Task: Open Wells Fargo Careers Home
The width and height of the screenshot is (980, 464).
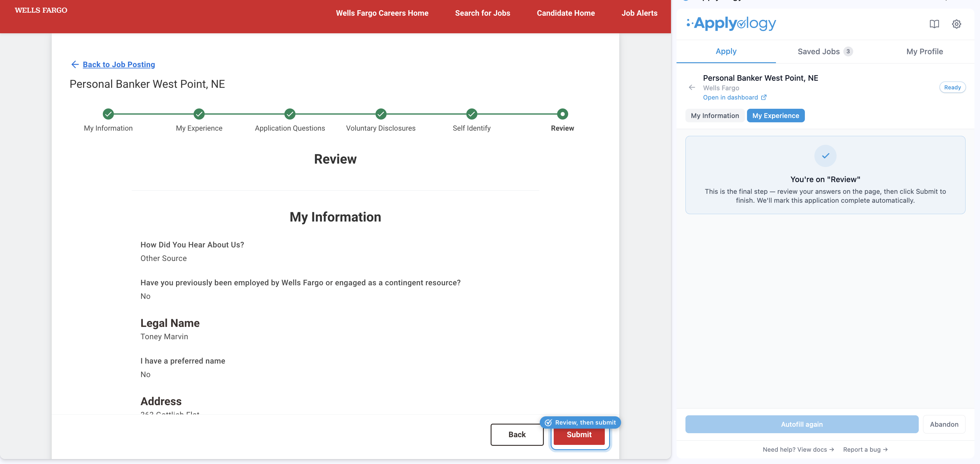Action: click(382, 13)
